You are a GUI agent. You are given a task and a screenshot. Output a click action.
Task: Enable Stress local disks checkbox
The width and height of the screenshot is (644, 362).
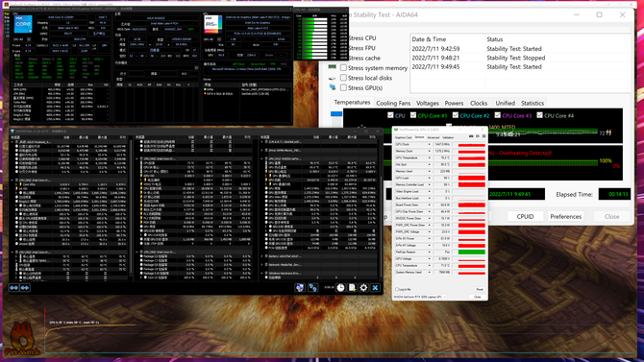point(343,78)
